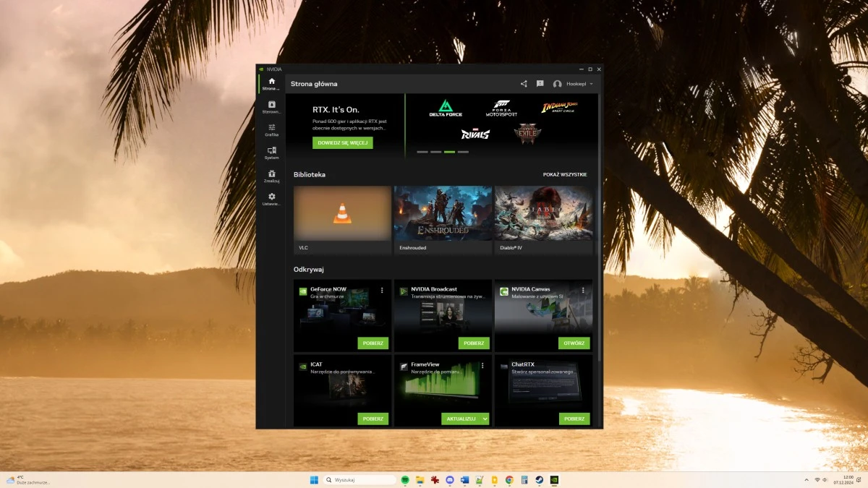Expand the Hookiepl account dropdown
Screen dimensions: 868x488
point(573,84)
